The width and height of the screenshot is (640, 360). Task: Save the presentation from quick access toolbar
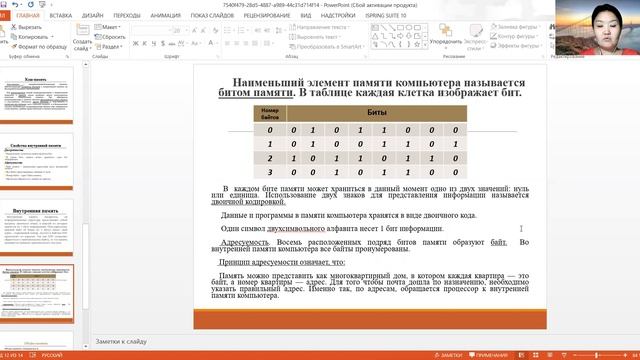(3, 4)
